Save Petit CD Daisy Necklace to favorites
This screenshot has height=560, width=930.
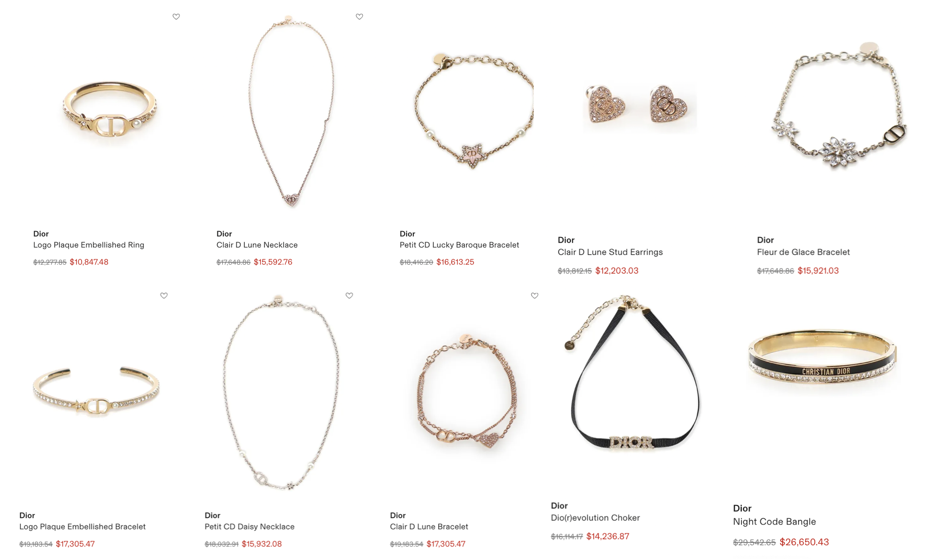tap(349, 296)
